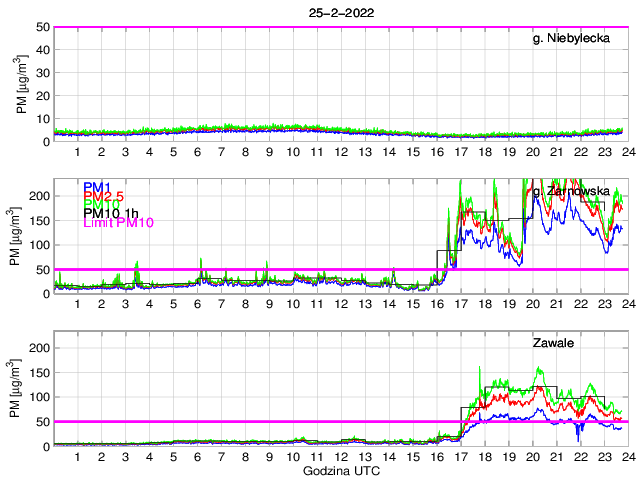Click the blue PM1 legend entry
Screen dimensions: 640x480
point(96,187)
